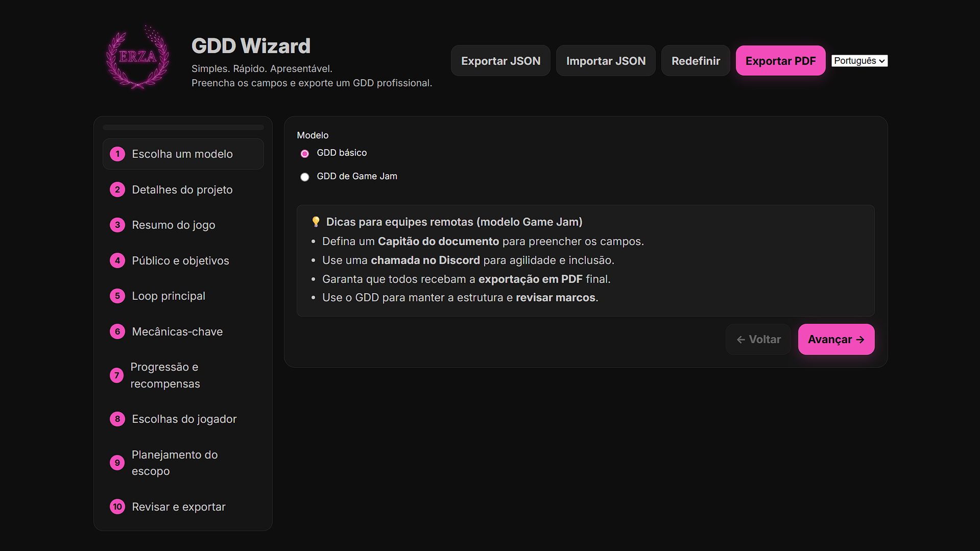
Task: Click the ERZA laurel wreath logo
Action: tap(137, 57)
